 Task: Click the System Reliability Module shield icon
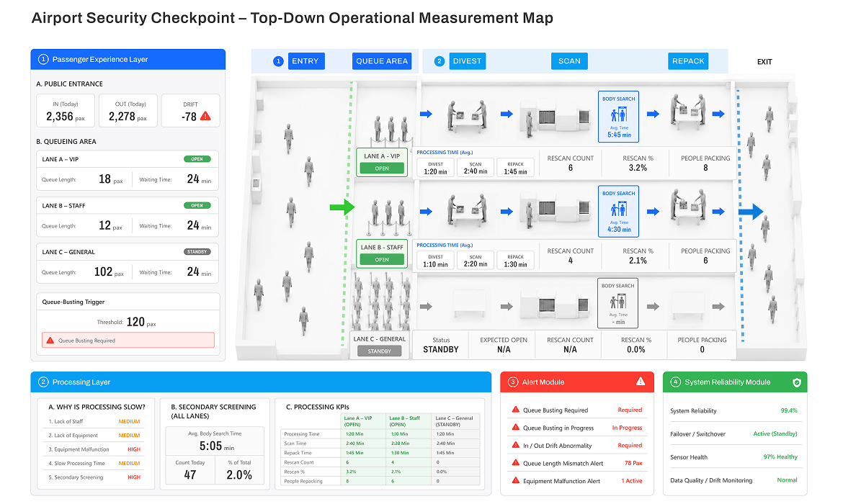pos(797,382)
